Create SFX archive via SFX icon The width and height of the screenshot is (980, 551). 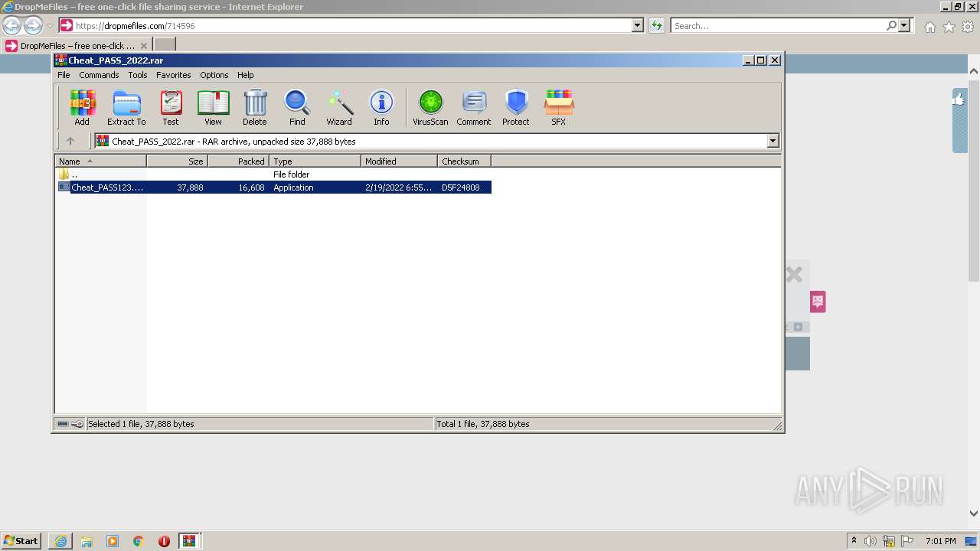[559, 107]
